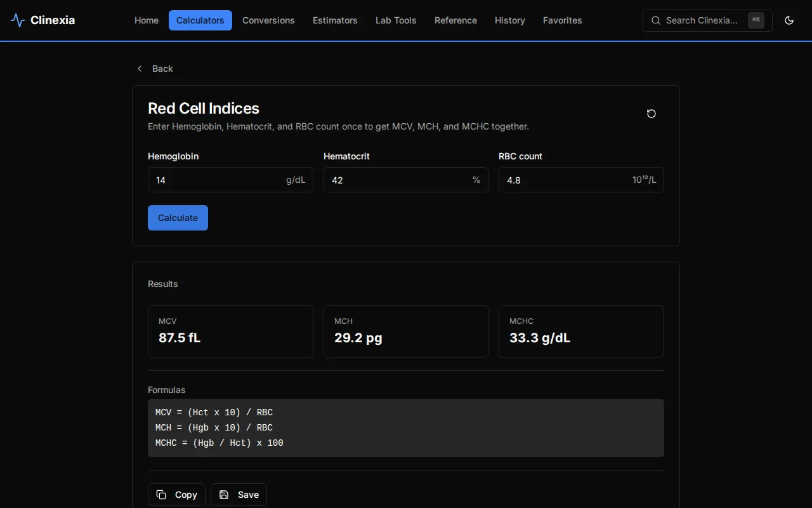Click the back chevron arrow icon
The image size is (812, 508).
point(140,69)
